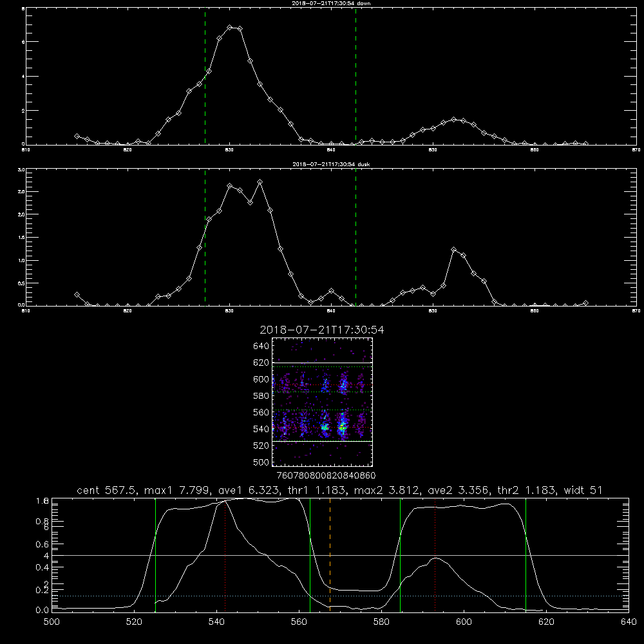This screenshot has width=644, height=644.
Task: Click the x-axis label 640 on bottom plot
Action: pos(629,622)
